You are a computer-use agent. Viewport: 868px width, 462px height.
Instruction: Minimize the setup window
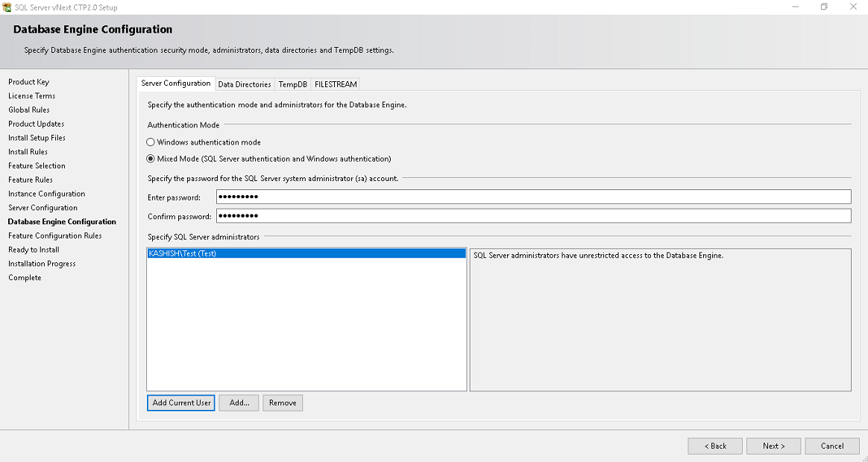click(796, 7)
